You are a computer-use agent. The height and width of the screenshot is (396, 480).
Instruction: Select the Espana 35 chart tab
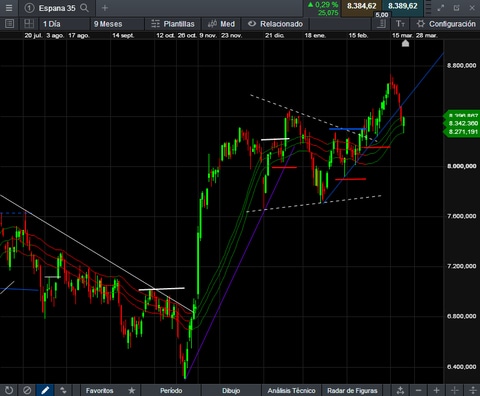57,8
